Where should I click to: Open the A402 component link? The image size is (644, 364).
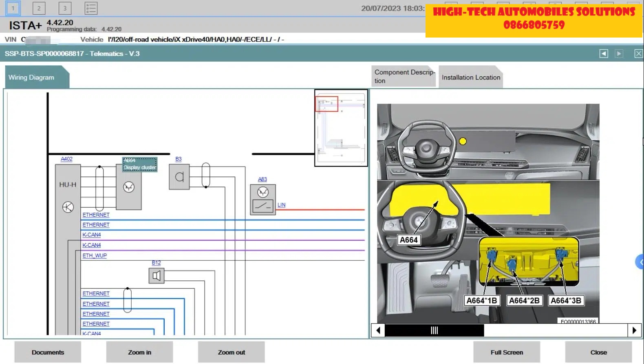click(x=66, y=159)
